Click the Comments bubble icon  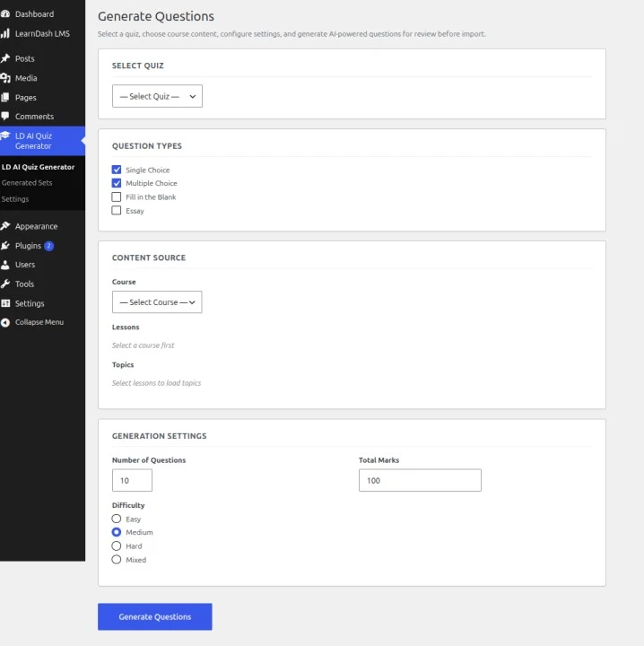[5, 116]
